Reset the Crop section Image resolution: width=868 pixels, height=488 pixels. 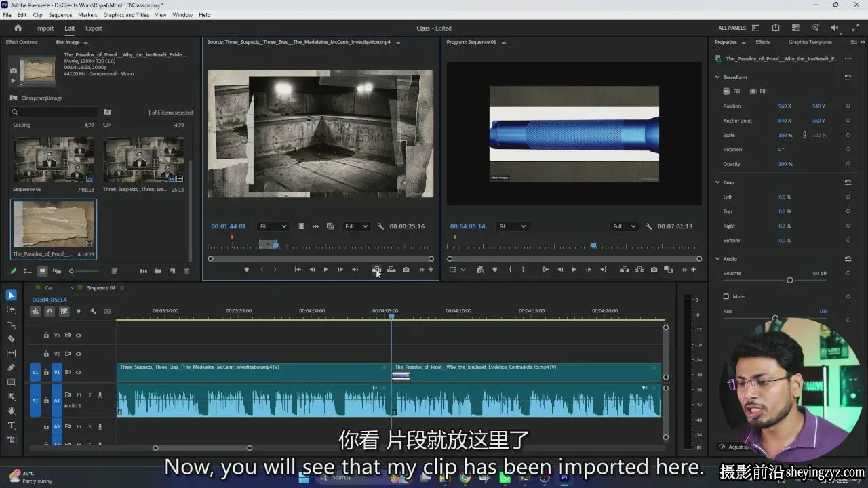pos(848,182)
